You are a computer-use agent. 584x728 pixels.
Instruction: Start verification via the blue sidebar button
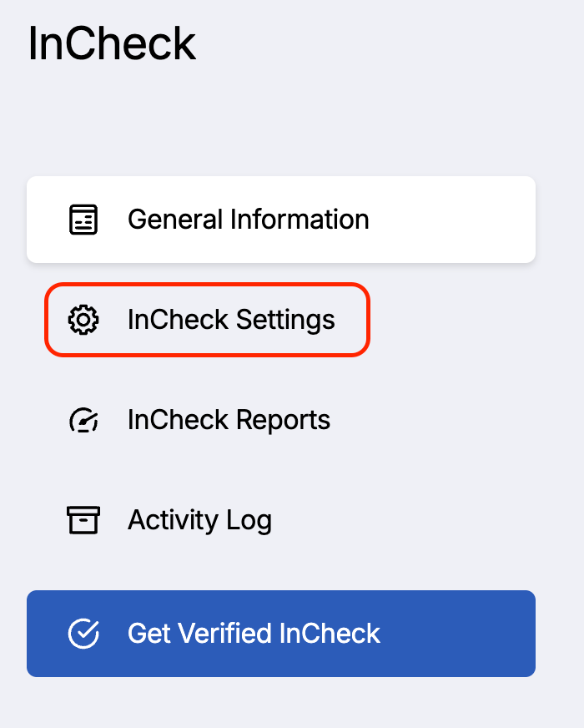[281, 634]
